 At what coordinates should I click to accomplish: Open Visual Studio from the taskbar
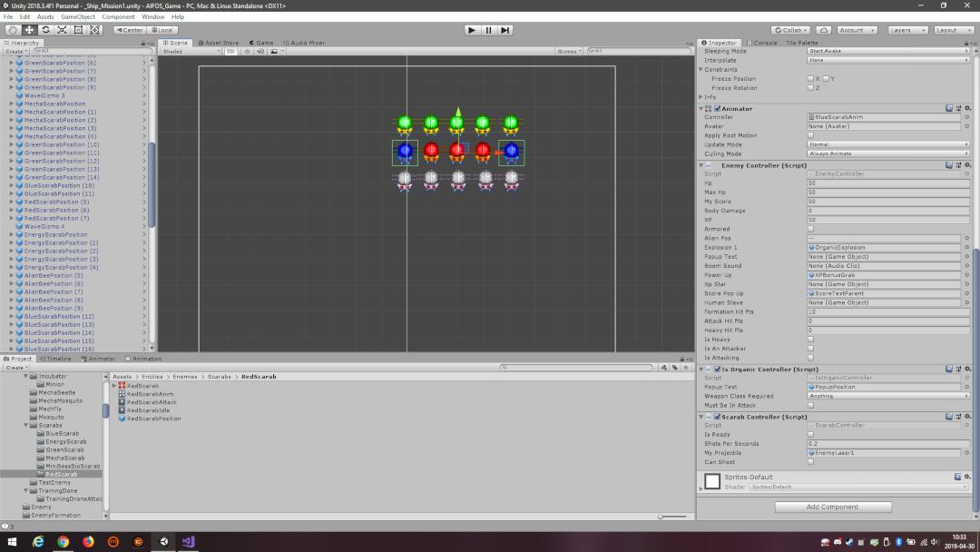click(x=189, y=541)
